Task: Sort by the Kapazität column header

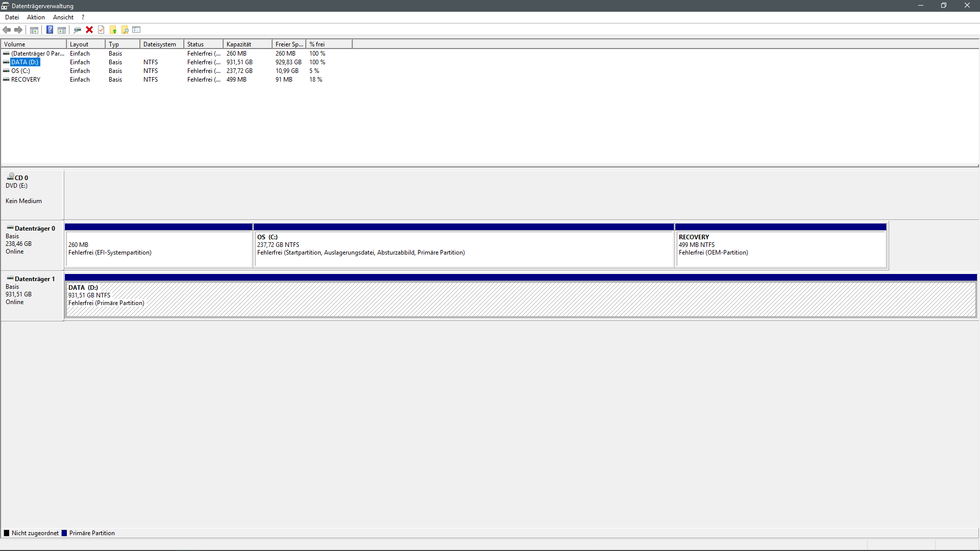Action: point(248,44)
